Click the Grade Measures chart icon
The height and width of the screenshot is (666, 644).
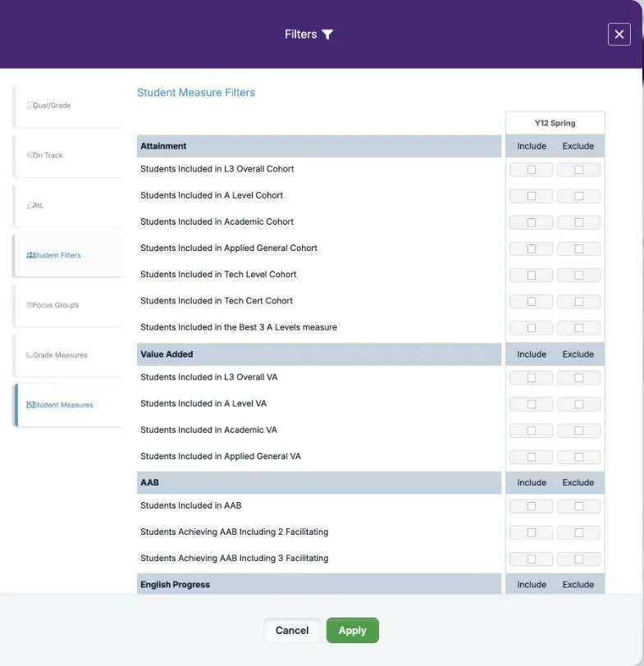click(x=30, y=355)
